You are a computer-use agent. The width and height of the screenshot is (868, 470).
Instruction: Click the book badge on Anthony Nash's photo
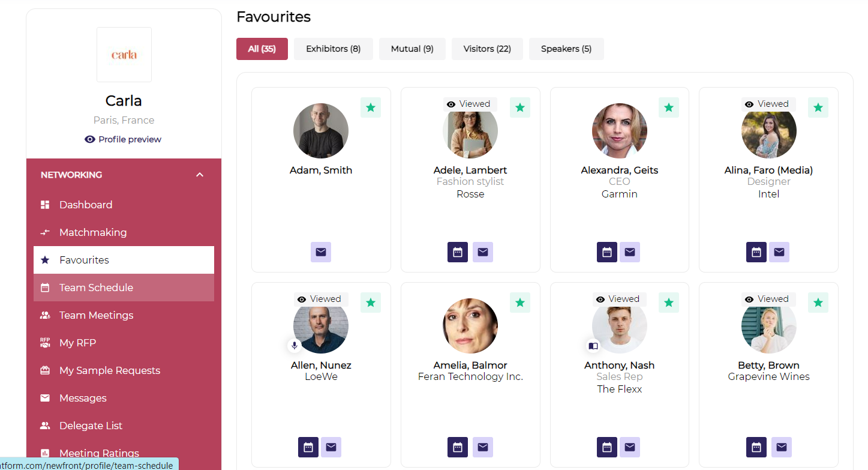click(593, 346)
